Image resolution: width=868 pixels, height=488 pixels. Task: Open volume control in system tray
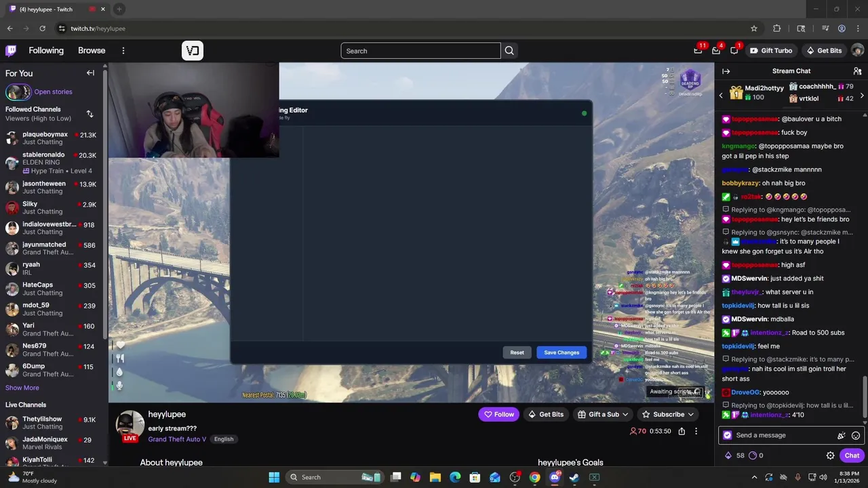click(x=823, y=477)
